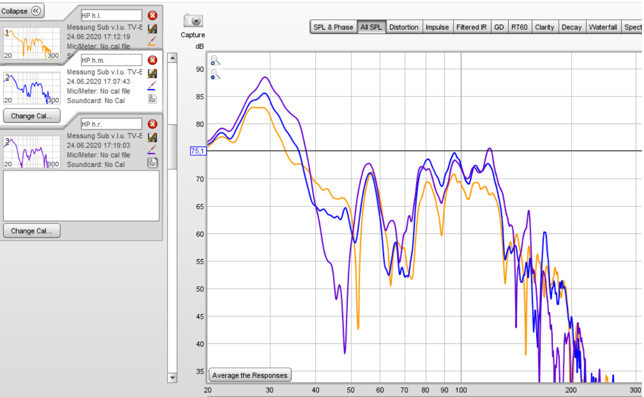
Task: Collapse the measurements panel
Action: [22, 11]
